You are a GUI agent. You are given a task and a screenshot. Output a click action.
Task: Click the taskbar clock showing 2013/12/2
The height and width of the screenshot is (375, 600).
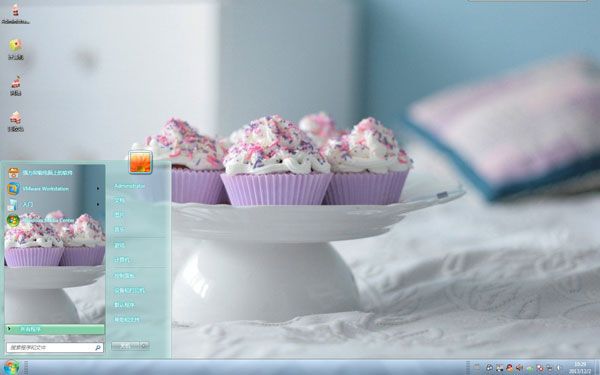[x=580, y=368]
